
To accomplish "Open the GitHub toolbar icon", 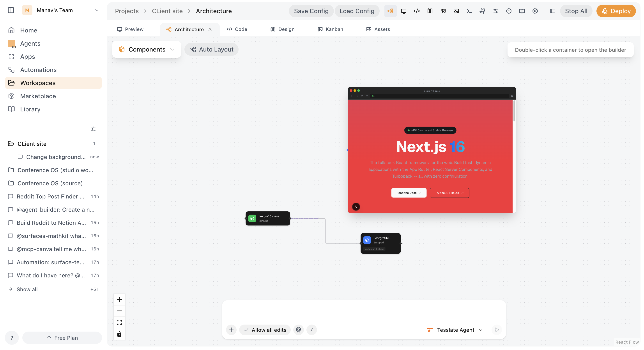I will (x=482, y=11).
